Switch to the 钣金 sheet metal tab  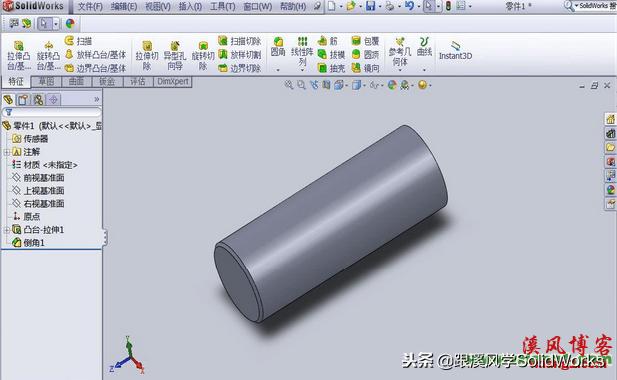point(107,81)
